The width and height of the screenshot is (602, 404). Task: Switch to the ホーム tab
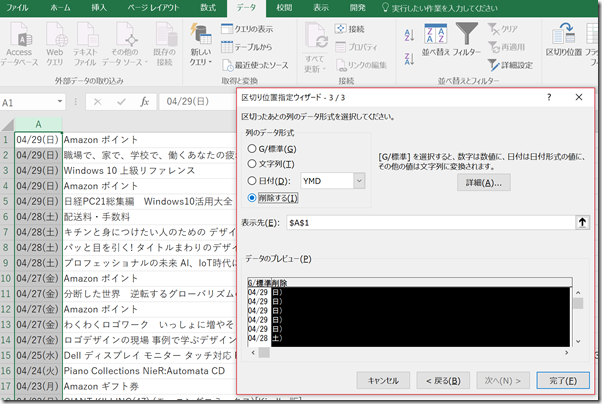(60, 8)
